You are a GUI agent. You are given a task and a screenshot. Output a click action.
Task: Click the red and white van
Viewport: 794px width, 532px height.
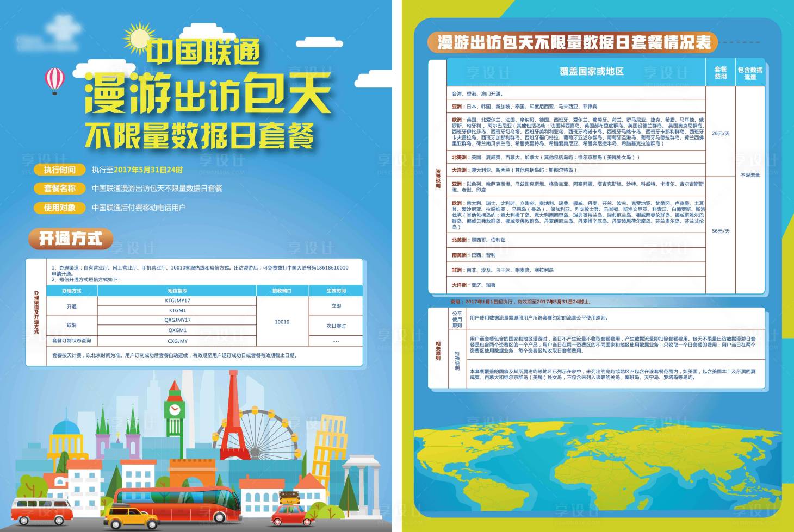42,511
